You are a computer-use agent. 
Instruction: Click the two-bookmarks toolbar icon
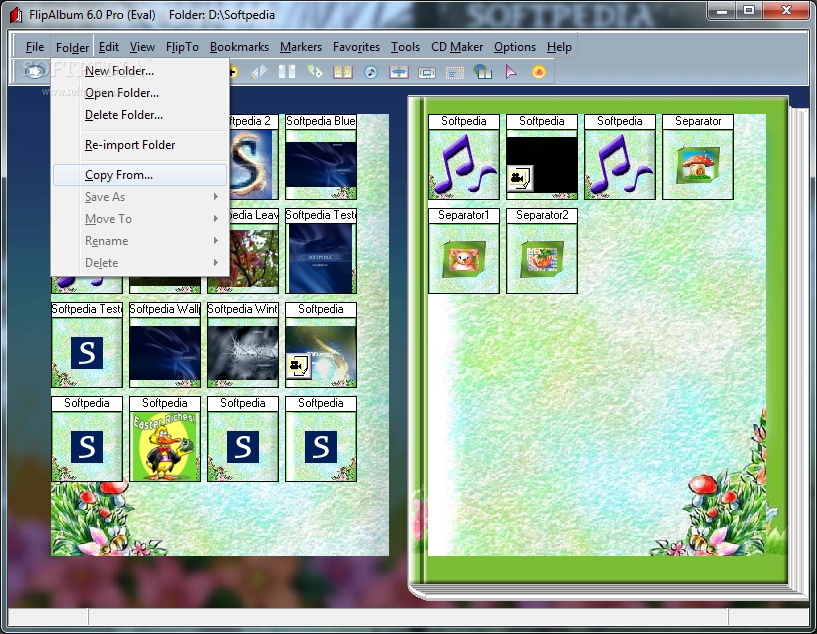pos(287,72)
